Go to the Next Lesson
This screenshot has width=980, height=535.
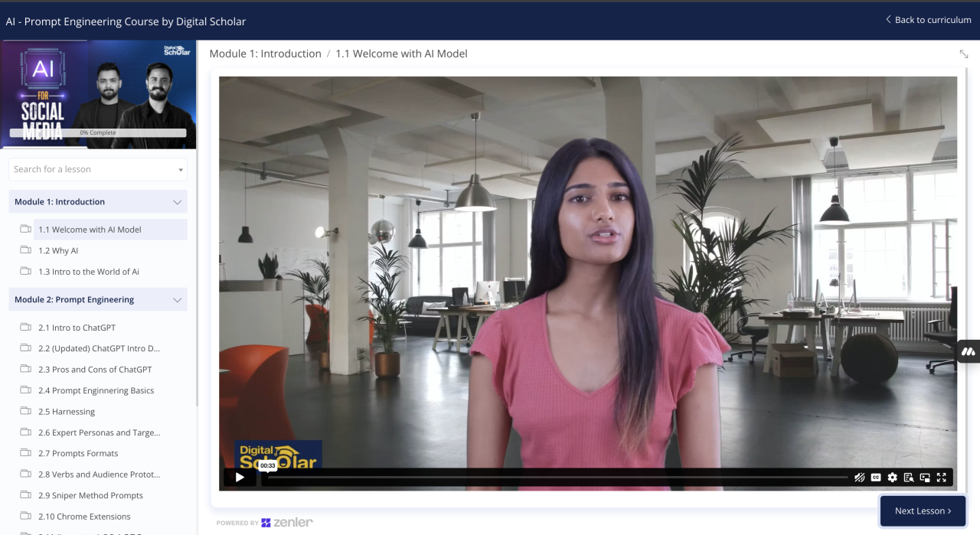tap(923, 511)
